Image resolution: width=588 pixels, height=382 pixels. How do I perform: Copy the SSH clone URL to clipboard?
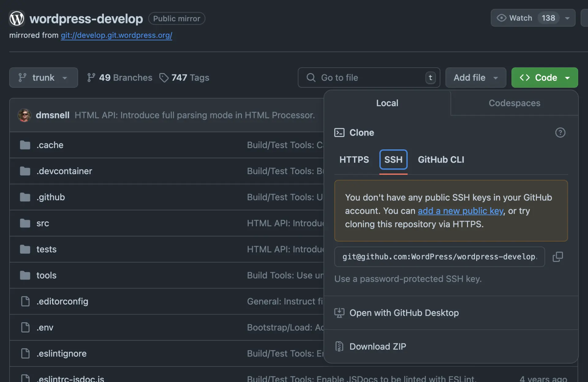557,257
